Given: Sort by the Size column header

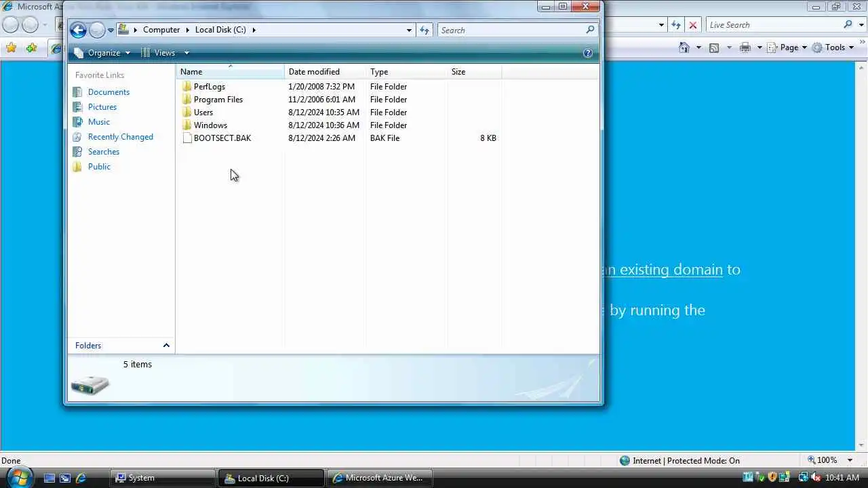Looking at the screenshot, I should [475, 72].
